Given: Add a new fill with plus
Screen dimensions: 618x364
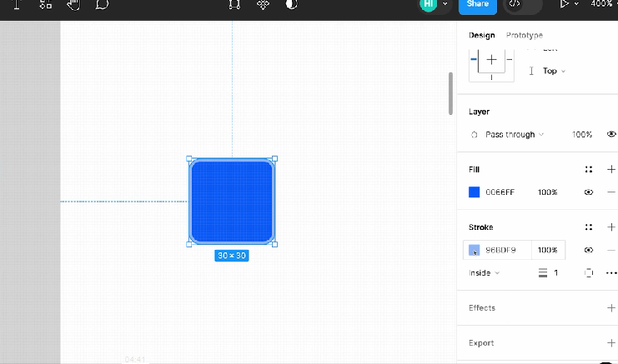Looking at the screenshot, I should [x=611, y=169].
